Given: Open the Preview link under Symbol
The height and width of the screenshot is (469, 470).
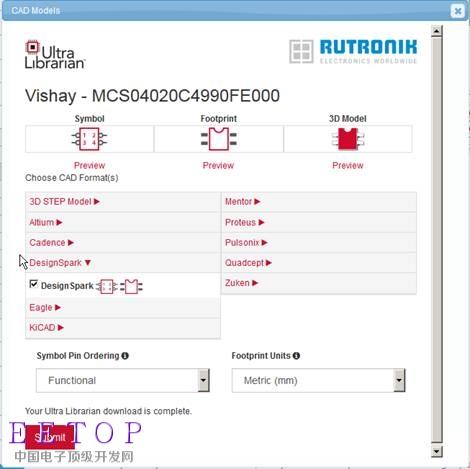Looking at the screenshot, I should pos(89,165).
